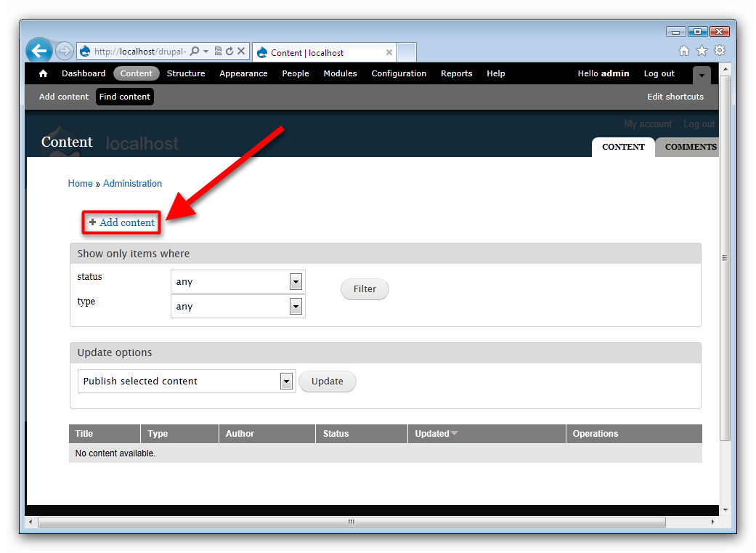The height and width of the screenshot is (553, 756).
Task: Go to browser Home page icon
Action: [x=684, y=51]
